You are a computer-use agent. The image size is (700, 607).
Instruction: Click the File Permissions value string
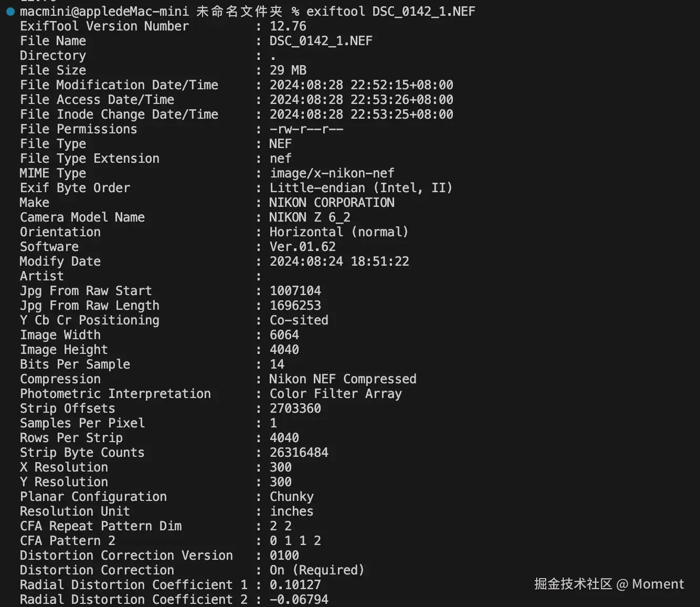click(306, 129)
